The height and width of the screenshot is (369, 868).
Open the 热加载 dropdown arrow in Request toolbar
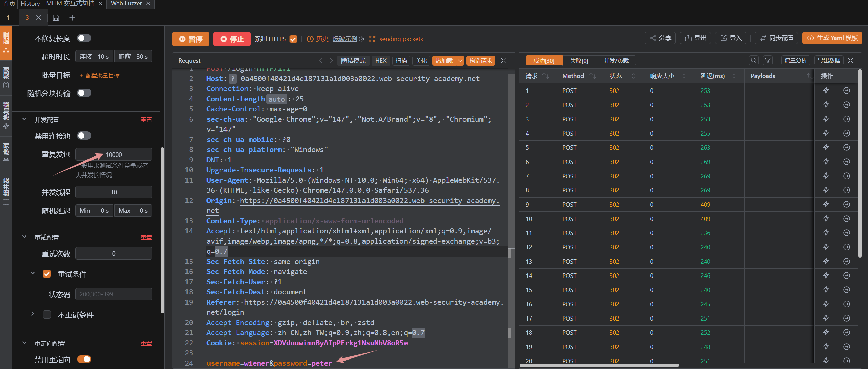click(x=460, y=61)
